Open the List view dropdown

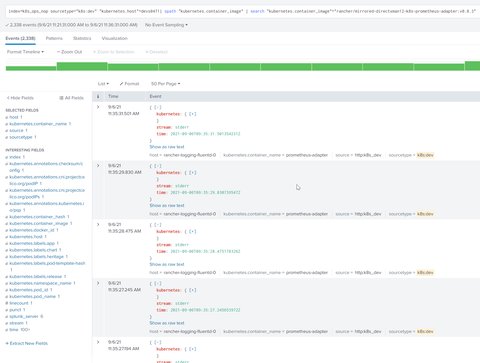(x=103, y=84)
